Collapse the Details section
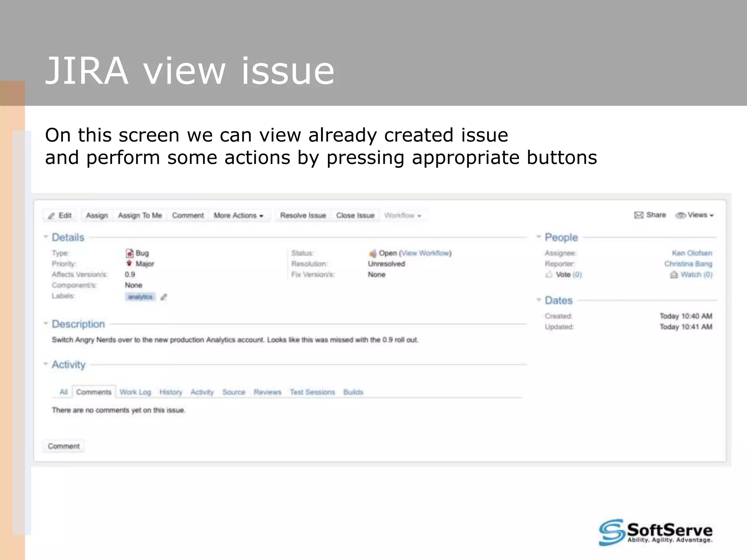The width and height of the screenshot is (747, 560). point(46,237)
